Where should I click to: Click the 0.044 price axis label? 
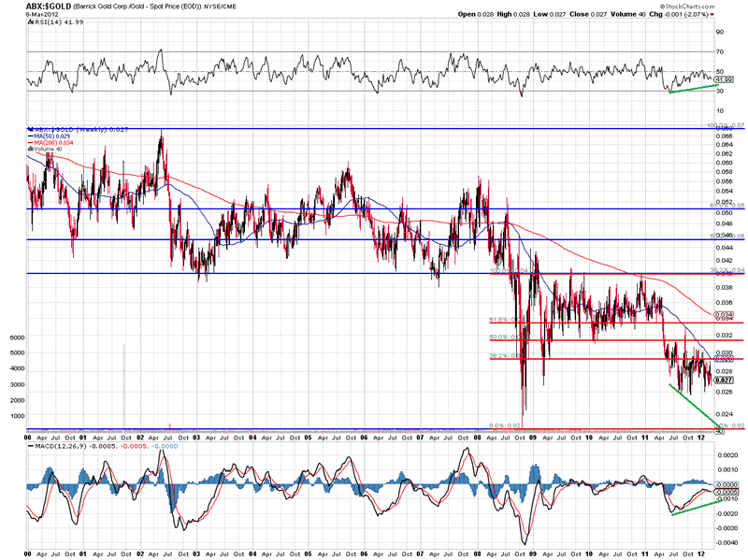pos(724,248)
